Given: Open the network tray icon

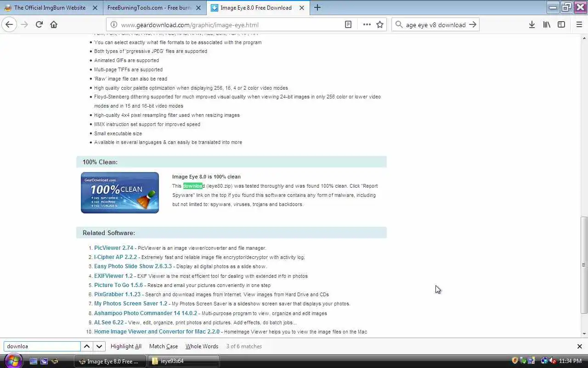Looking at the screenshot, I should pos(544,361).
